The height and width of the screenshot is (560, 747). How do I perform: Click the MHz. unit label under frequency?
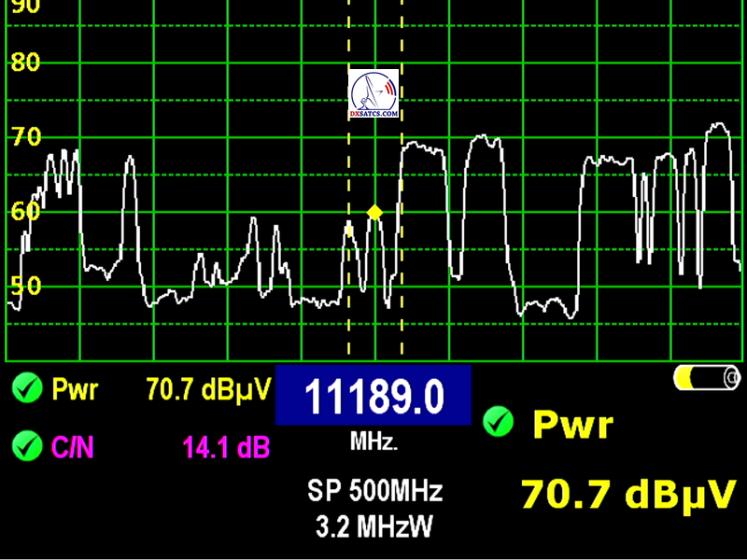coord(373,442)
